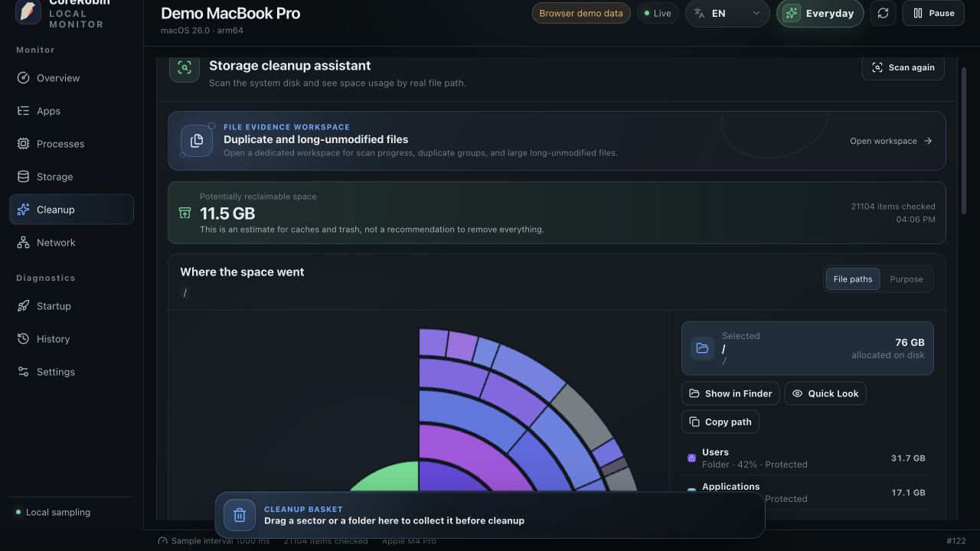Click Show in Finder
Image resolution: width=980 pixels, height=551 pixels.
730,393
